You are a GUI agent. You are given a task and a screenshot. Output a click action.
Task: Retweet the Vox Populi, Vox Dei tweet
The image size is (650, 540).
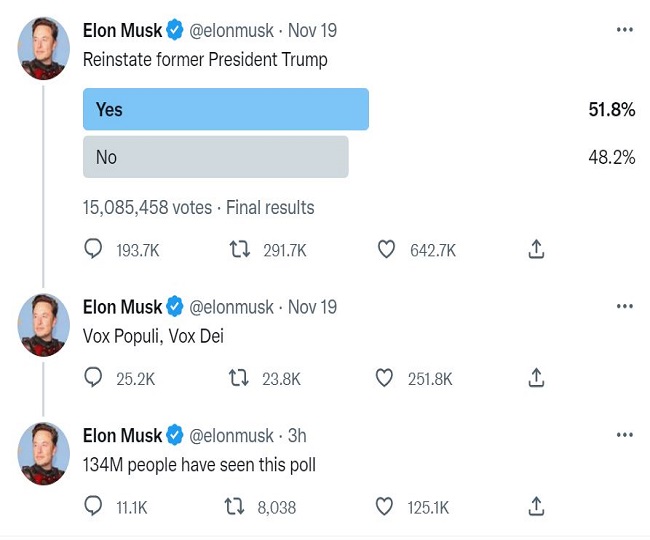coord(240,378)
